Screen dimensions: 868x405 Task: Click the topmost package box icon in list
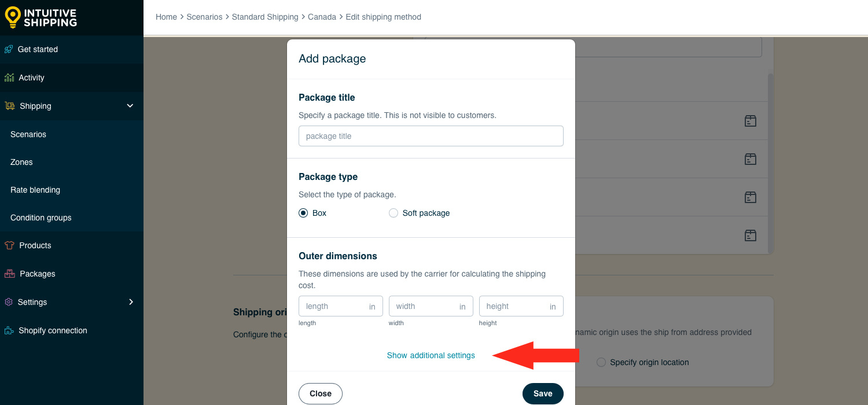pyautogui.click(x=751, y=121)
